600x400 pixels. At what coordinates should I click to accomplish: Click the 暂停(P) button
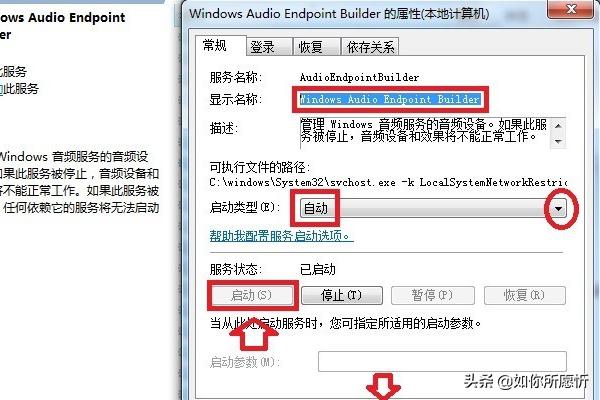pos(432,296)
